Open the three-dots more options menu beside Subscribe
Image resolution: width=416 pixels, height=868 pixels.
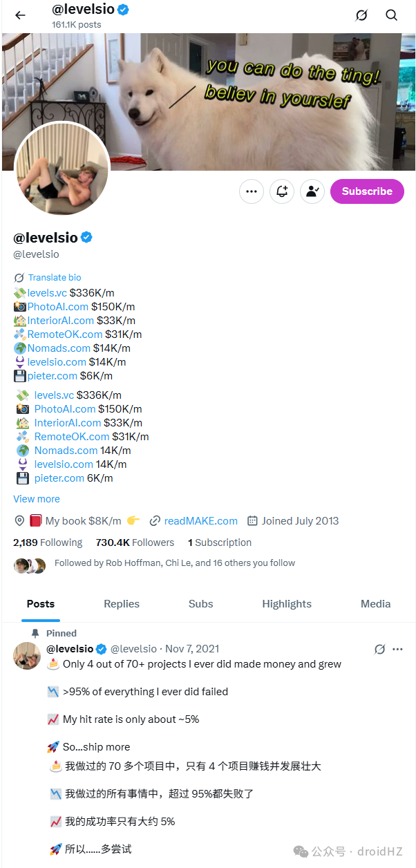(252, 191)
